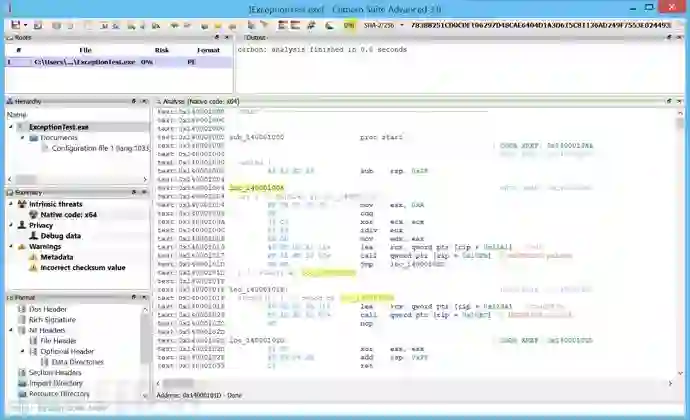This screenshot has height=420, width=690.
Task: Collapse the Warnings group
Action: (x=11, y=246)
